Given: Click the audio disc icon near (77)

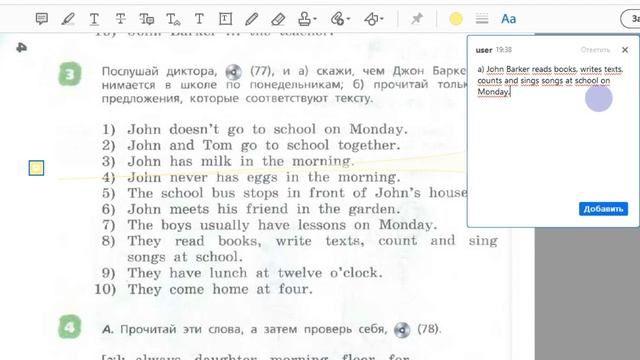Looking at the screenshot, I should (233, 72).
